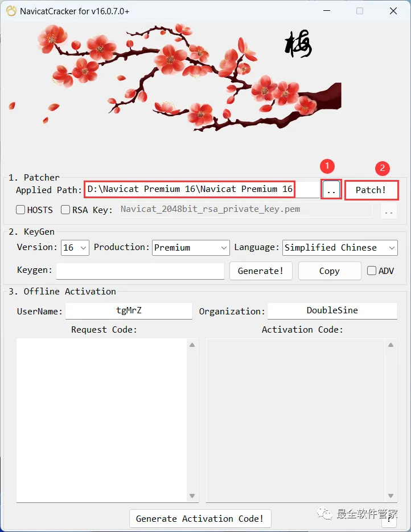Image resolution: width=411 pixels, height=532 pixels.
Task: Click the NavicatCracker title bar app icon
Action: point(11,11)
